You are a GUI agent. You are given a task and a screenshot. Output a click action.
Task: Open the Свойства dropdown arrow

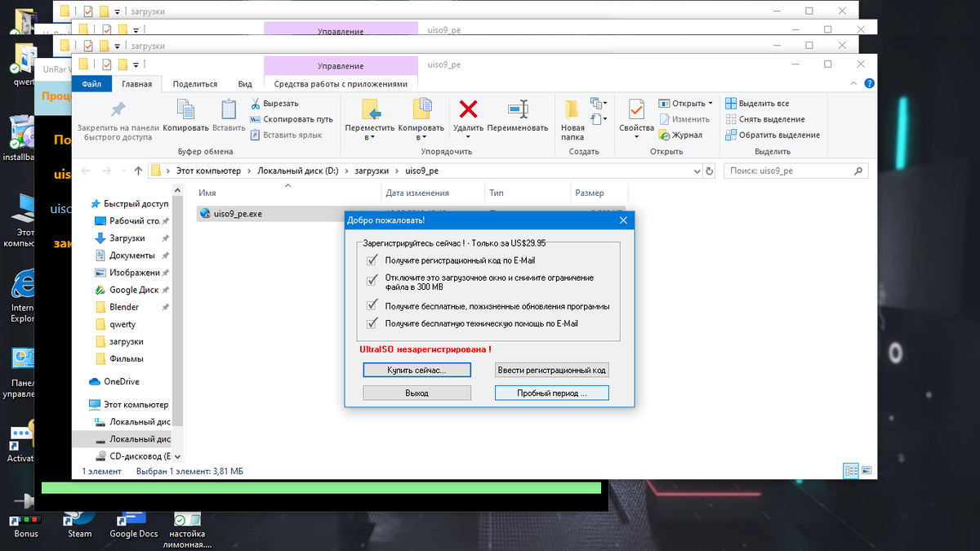636,137
